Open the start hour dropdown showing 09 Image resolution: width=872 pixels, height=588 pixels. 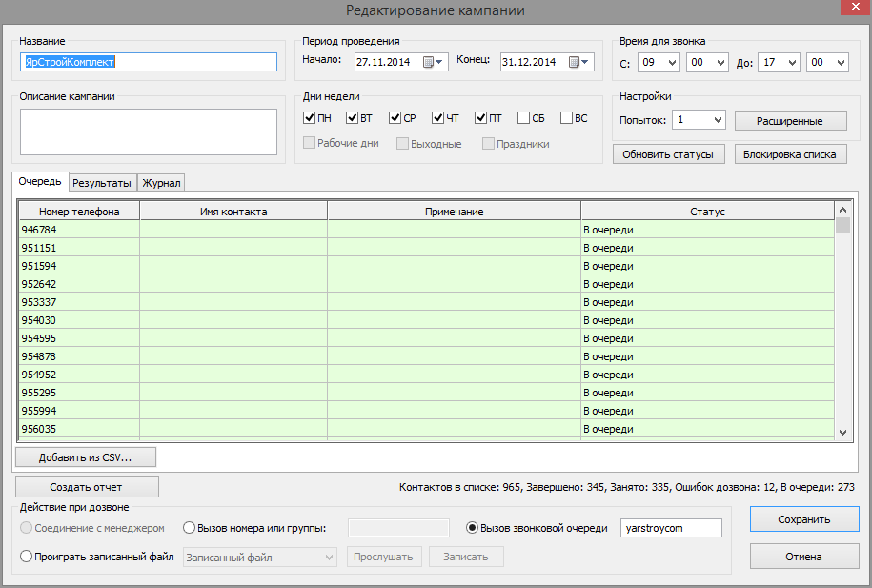tap(659, 62)
